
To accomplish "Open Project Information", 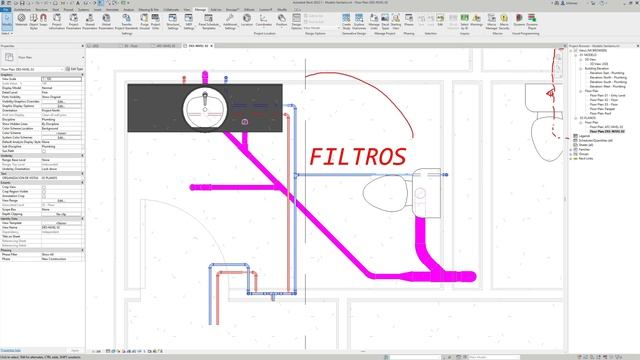I will tap(57, 21).
